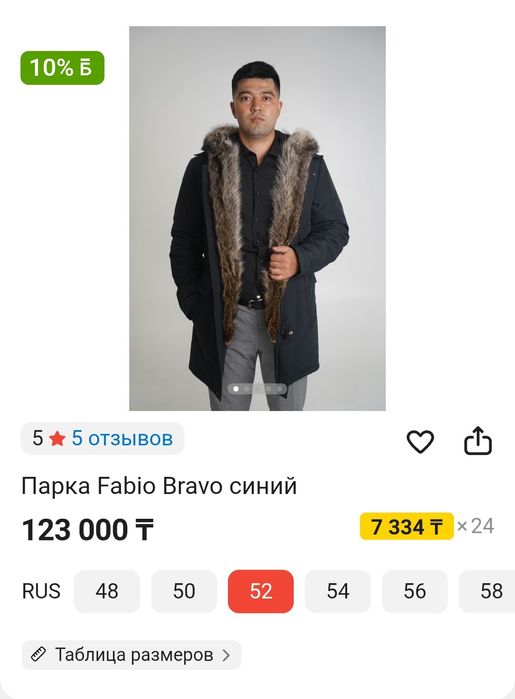The width and height of the screenshot is (515, 699).
Task: Choose size 56
Action: [415, 591]
